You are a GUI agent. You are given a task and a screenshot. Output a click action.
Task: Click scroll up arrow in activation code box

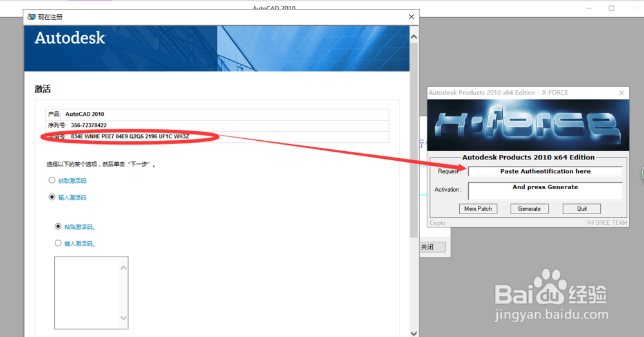click(124, 268)
